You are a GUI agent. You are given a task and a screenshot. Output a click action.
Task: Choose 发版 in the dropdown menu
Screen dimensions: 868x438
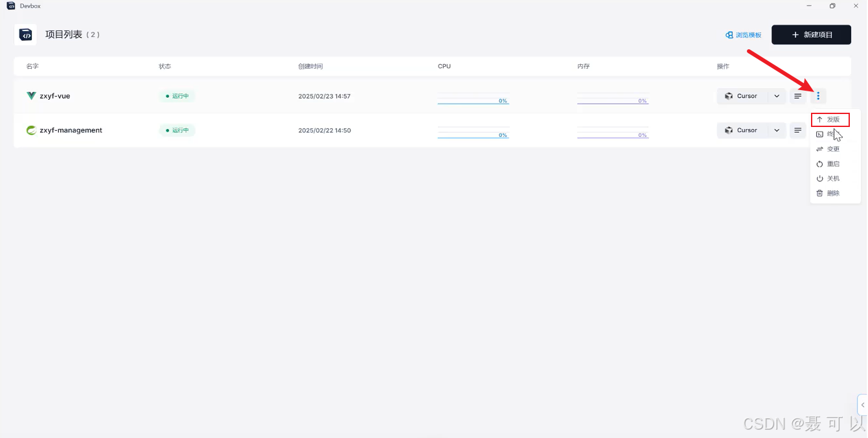pos(830,119)
